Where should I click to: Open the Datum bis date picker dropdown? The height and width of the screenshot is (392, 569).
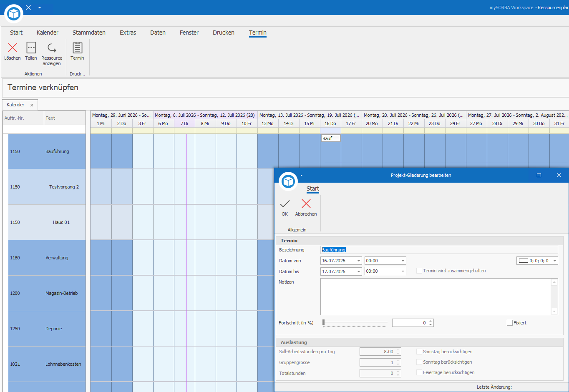click(359, 271)
